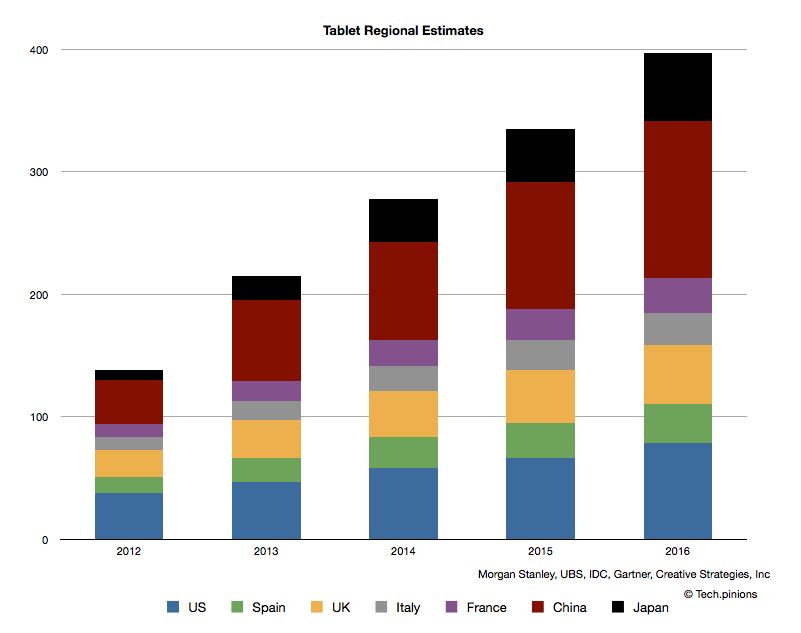Select the "China" legend label text
This screenshot has height=633, width=801.
(570, 607)
